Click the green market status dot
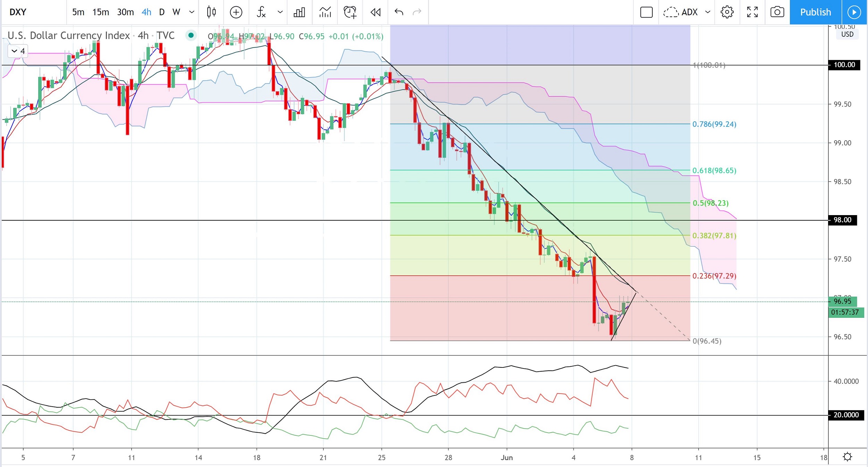This screenshot has height=467, width=868. coord(191,35)
